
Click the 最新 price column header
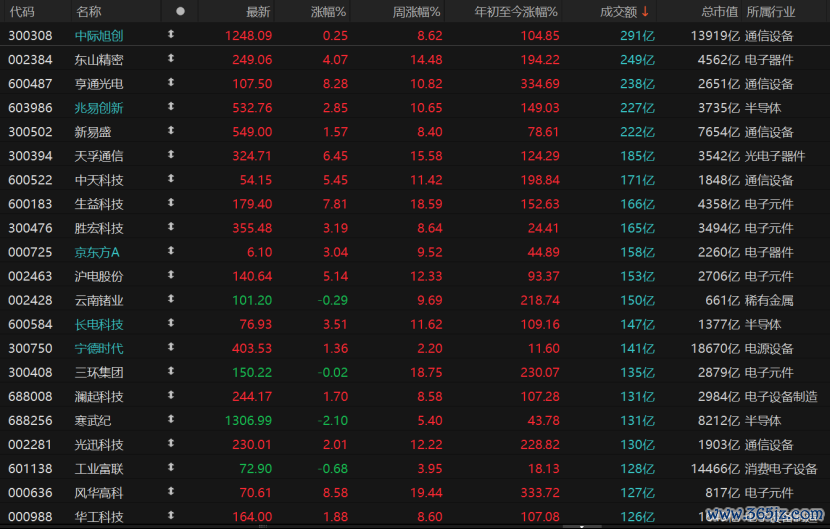click(x=258, y=12)
